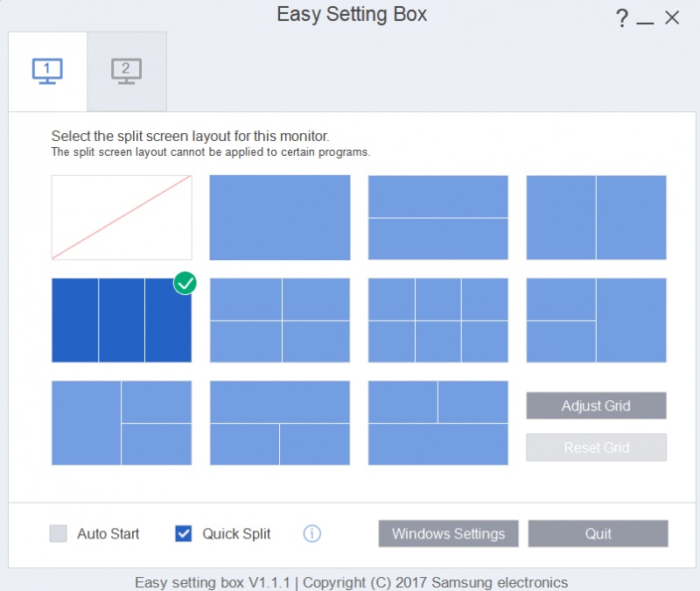Select the three vertical columns layout

tap(122, 320)
